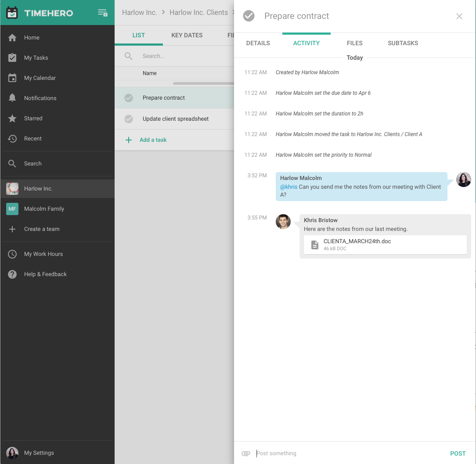Toggle the sidebar lock menu icon

(103, 13)
